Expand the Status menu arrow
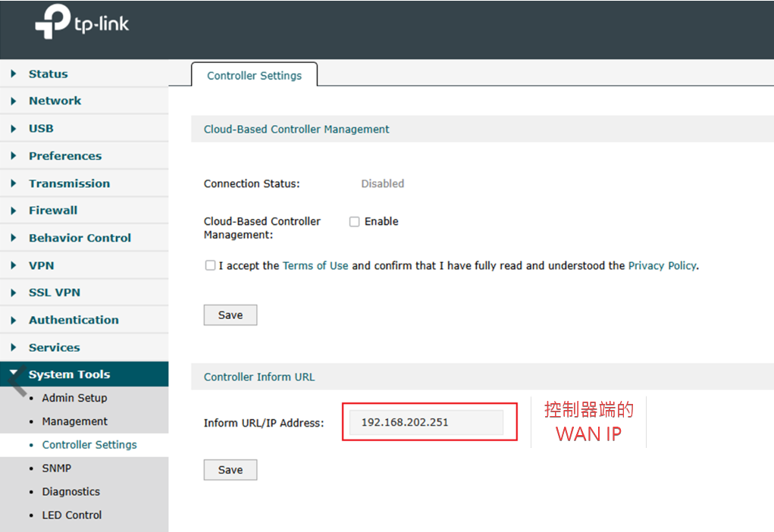 14,74
